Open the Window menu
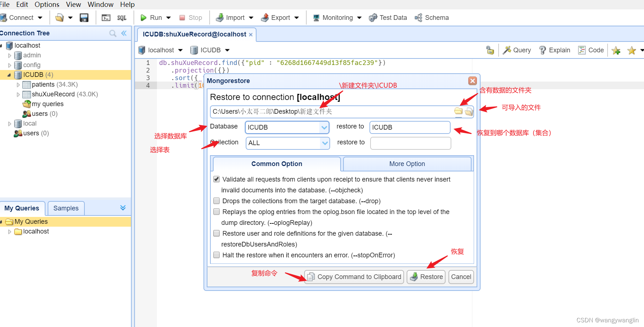The height and width of the screenshot is (327, 644). 101,4
